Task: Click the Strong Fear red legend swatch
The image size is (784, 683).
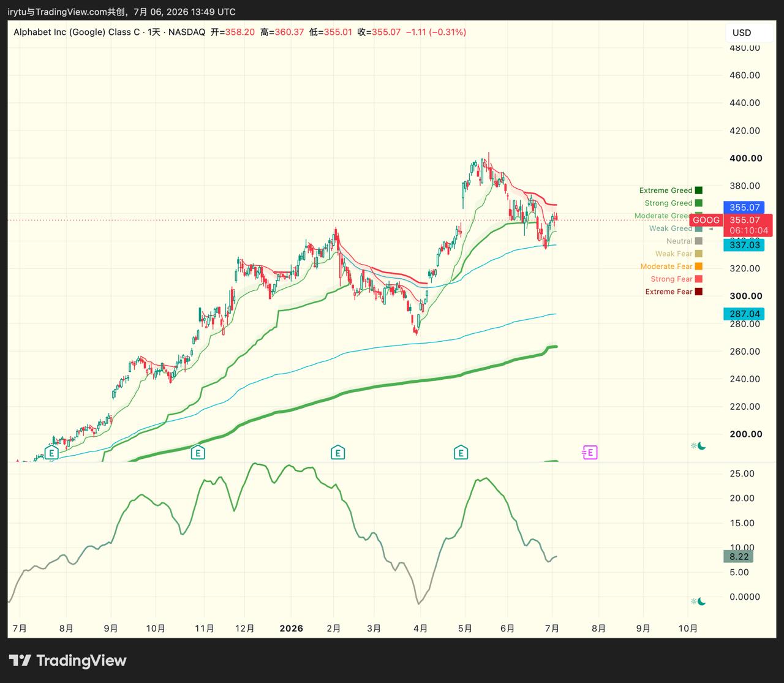Action: click(699, 279)
